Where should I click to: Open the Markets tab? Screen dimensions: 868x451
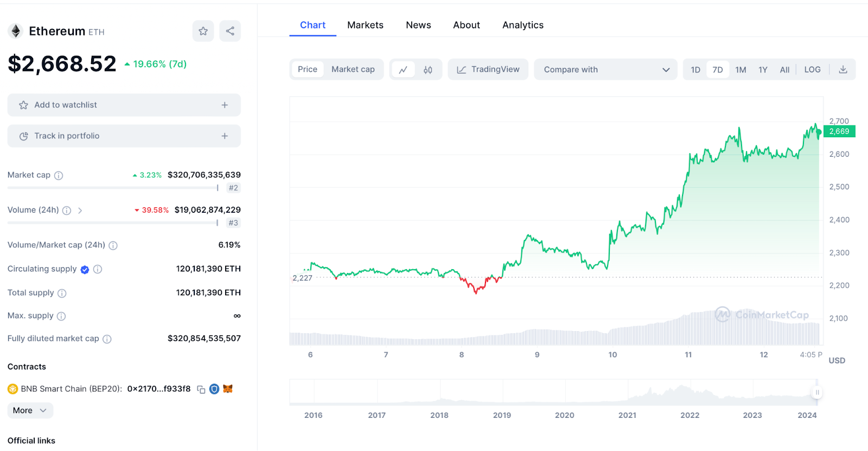365,25
